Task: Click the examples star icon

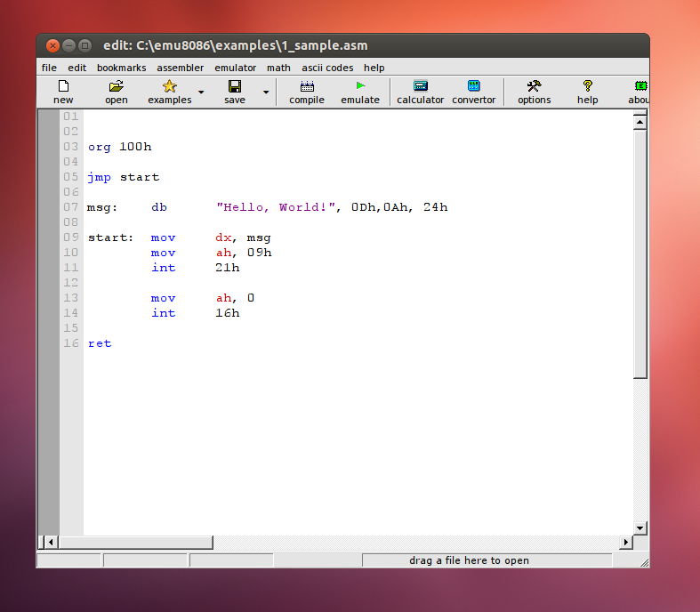Action: click(170, 85)
